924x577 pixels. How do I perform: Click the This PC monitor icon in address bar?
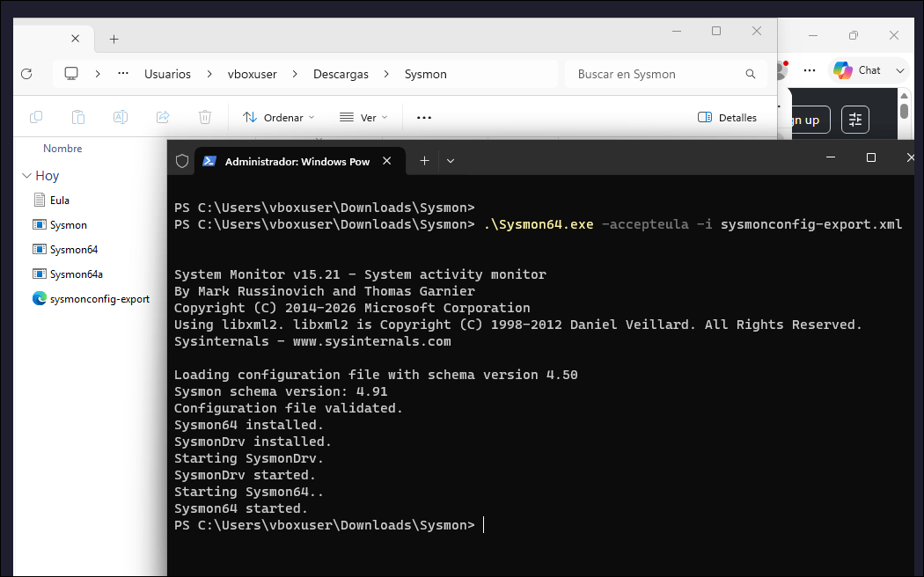pos(71,74)
